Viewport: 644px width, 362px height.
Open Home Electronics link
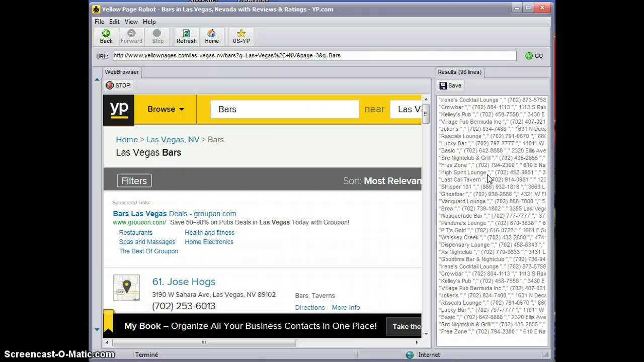[209, 242]
